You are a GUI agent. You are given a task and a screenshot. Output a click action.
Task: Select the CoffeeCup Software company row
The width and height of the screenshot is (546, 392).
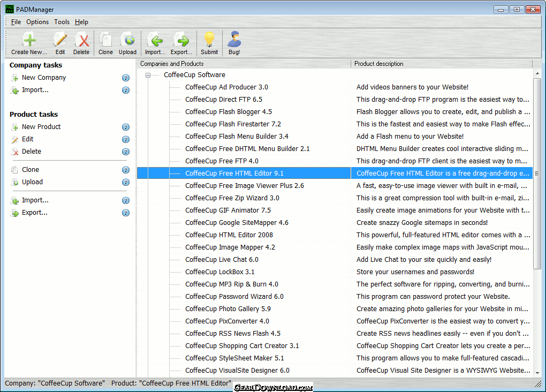pos(195,75)
